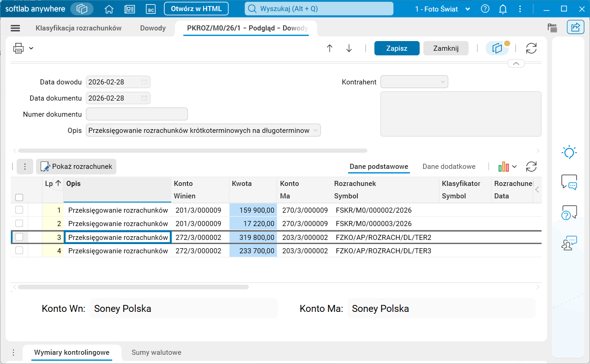Select cell FZKO/AP/ROZRACH/DL/TER3
Image resolution: width=590 pixels, height=364 pixels.
pos(385,251)
